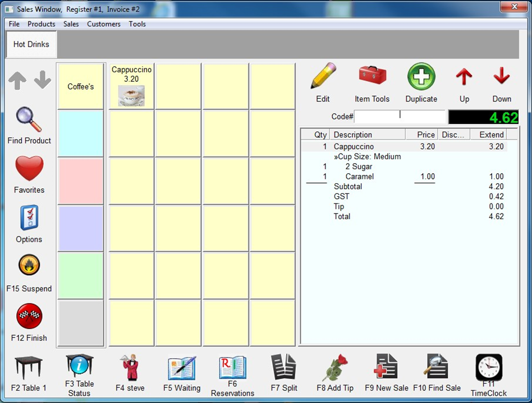Duplicate the selected item
Viewport: 532px width, 403px height.
[421, 78]
